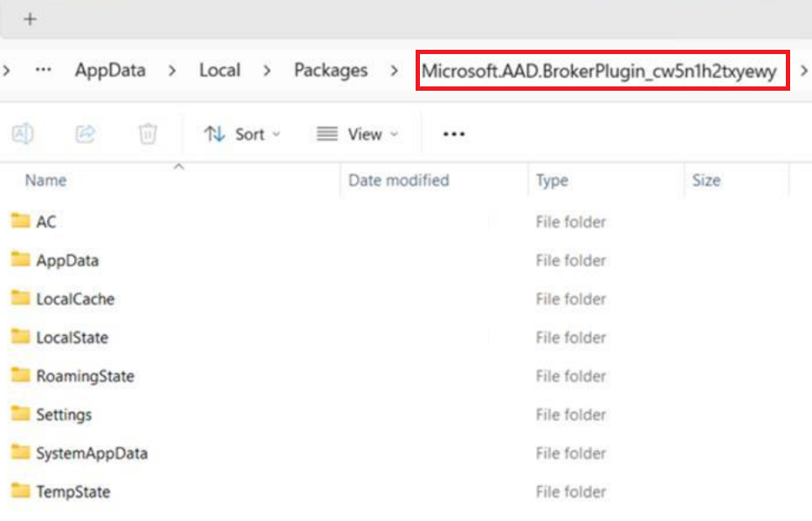Click the LocalState folder icon
The image size is (812, 521).
coord(21,337)
